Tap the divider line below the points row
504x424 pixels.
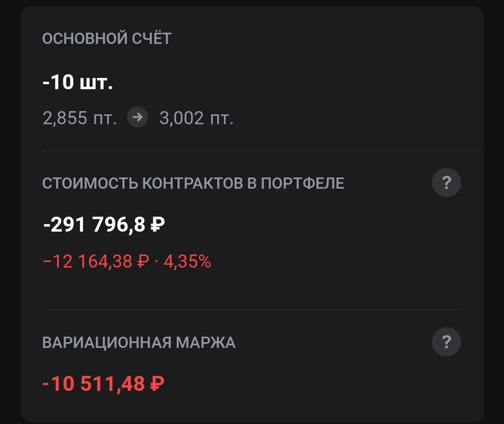click(263, 150)
